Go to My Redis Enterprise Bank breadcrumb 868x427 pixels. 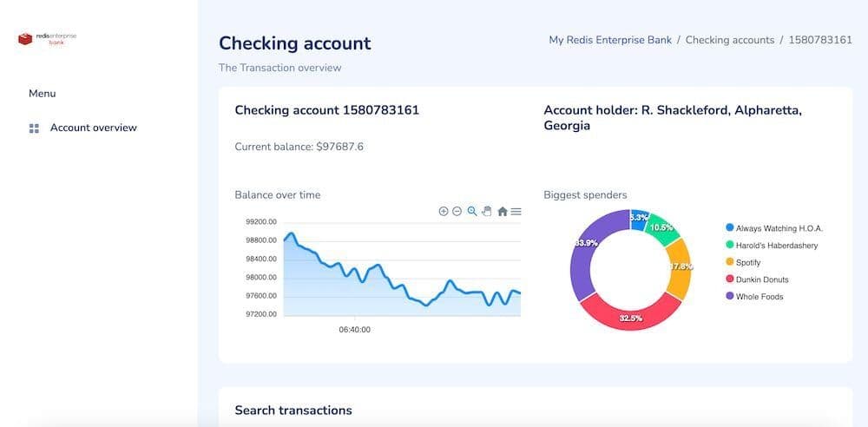click(x=609, y=40)
